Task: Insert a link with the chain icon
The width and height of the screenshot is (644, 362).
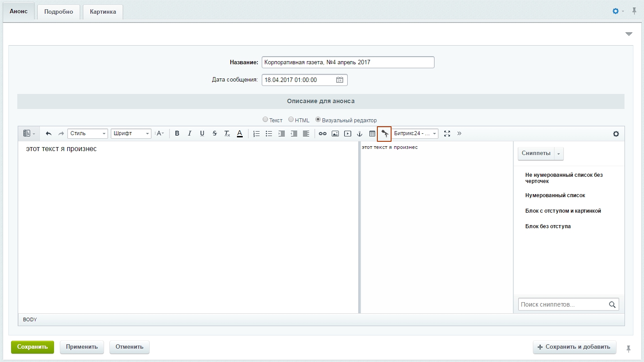Action: pyautogui.click(x=322, y=133)
